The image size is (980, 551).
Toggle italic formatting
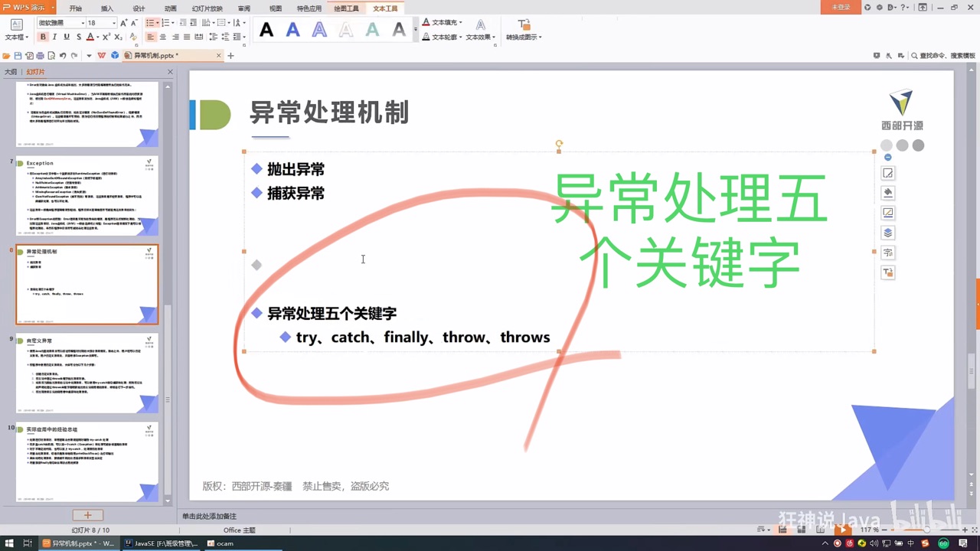tap(54, 36)
